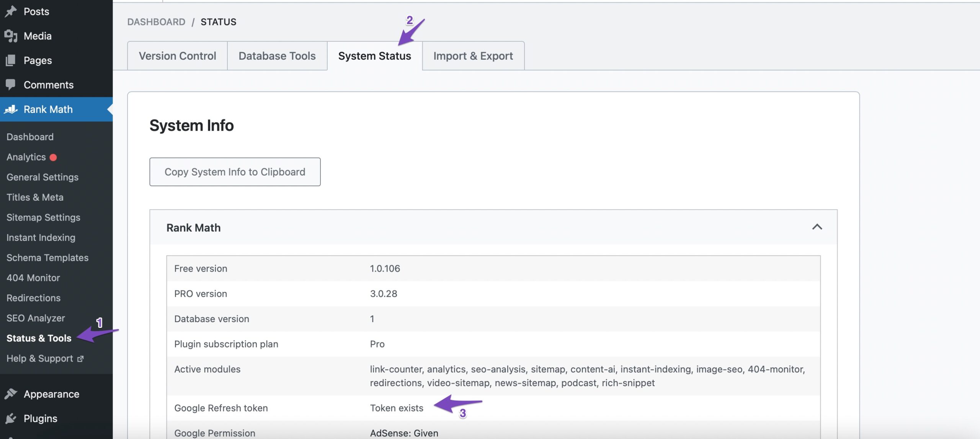Viewport: 980px width, 439px height.
Task: Click the red Analytics notification dot
Action: point(53,157)
